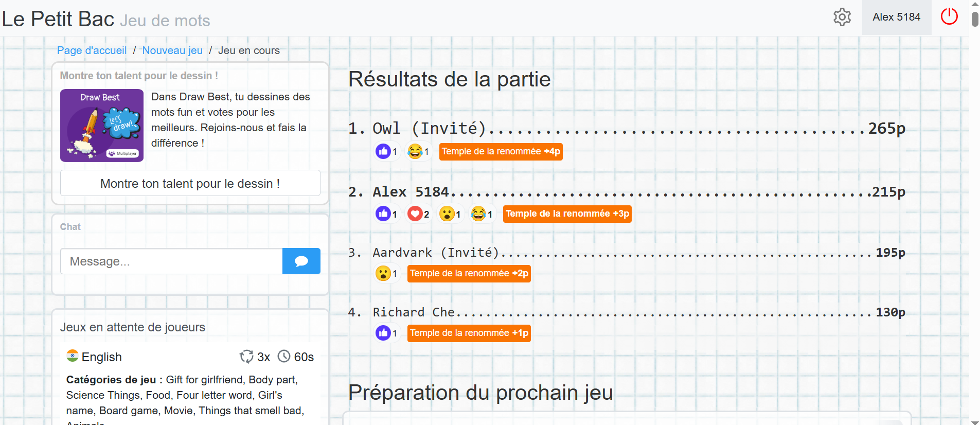Click the red power logout icon

click(949, 16)
